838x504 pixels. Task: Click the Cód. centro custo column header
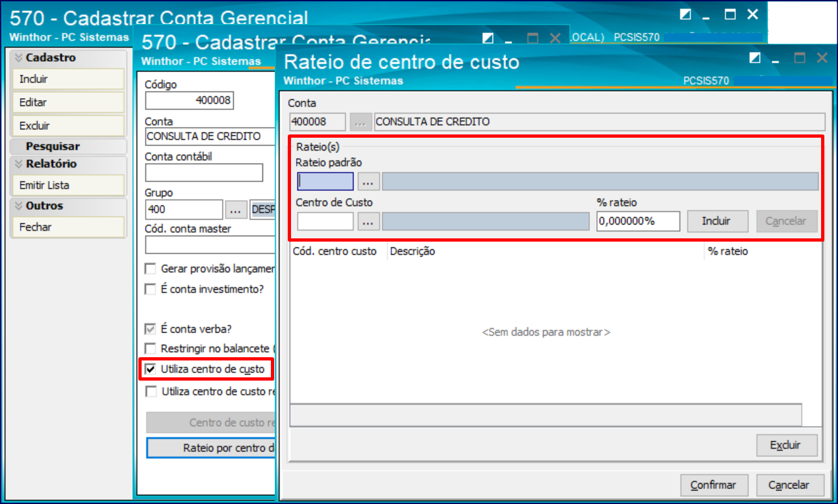pos(338,251)
